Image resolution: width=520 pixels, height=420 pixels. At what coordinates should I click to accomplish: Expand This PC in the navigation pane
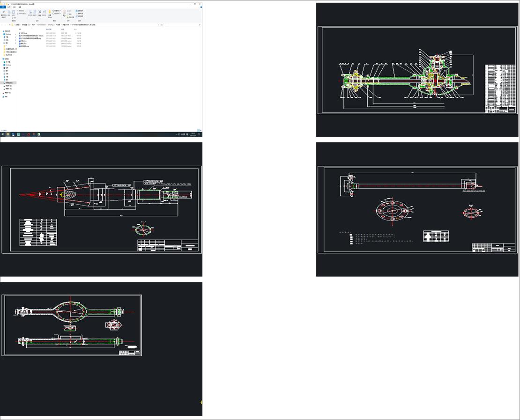coord(3,58)
